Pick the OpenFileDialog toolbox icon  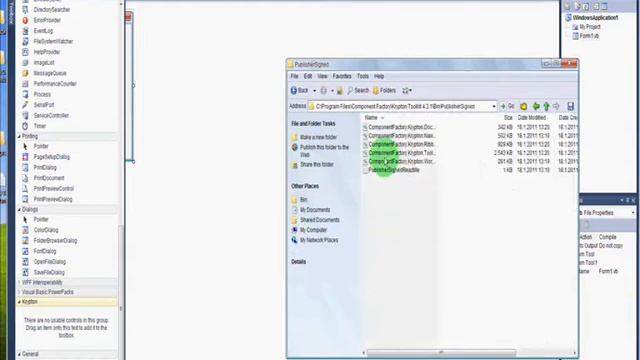tap(25, 262)
